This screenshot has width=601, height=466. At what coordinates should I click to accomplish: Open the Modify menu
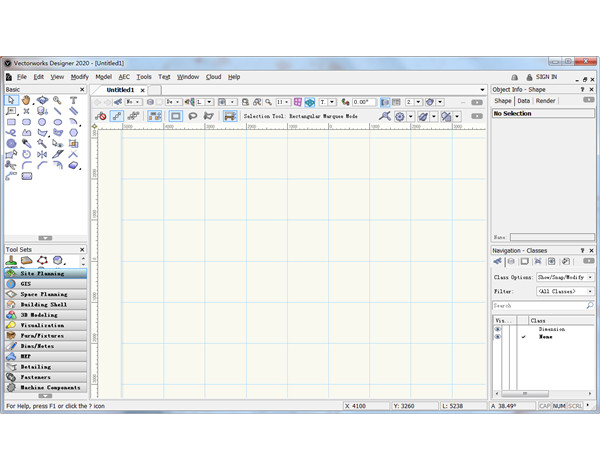click(80, 77)
